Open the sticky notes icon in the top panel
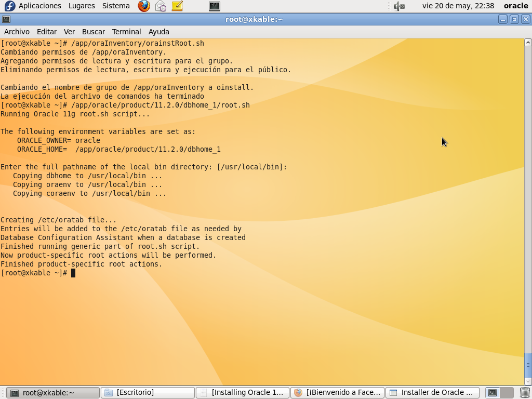The height and width of the screenshot is (399, 532). (177, 6)
